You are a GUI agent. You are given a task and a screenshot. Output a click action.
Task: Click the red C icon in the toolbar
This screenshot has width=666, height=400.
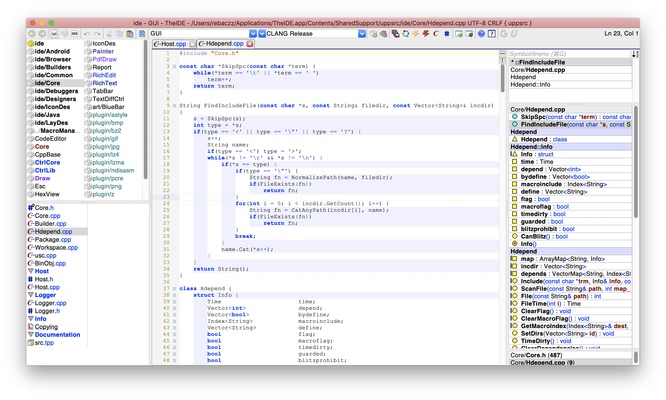(x=436, y=34)
